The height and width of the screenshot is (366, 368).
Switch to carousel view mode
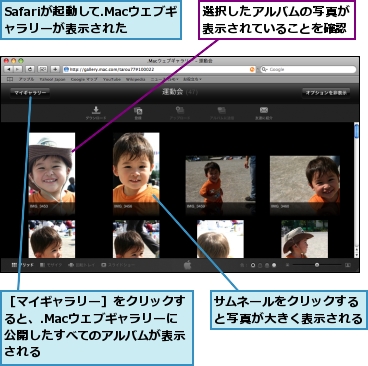coord(81,265)
